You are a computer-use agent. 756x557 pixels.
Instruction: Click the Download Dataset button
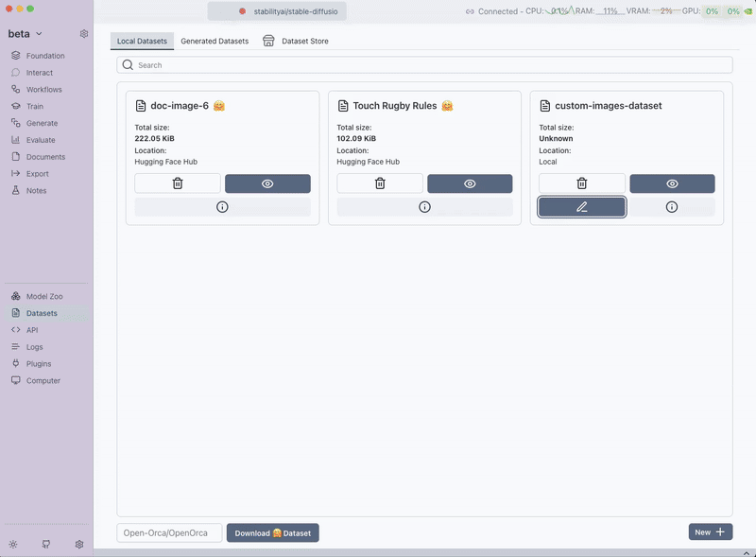click(x=272, y=533)
